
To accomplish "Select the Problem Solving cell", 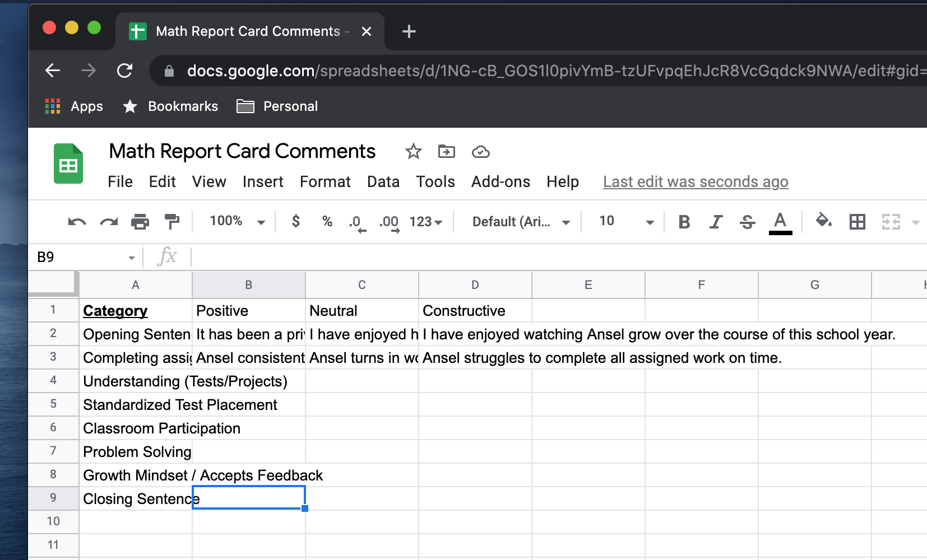I will pos(136,451).
